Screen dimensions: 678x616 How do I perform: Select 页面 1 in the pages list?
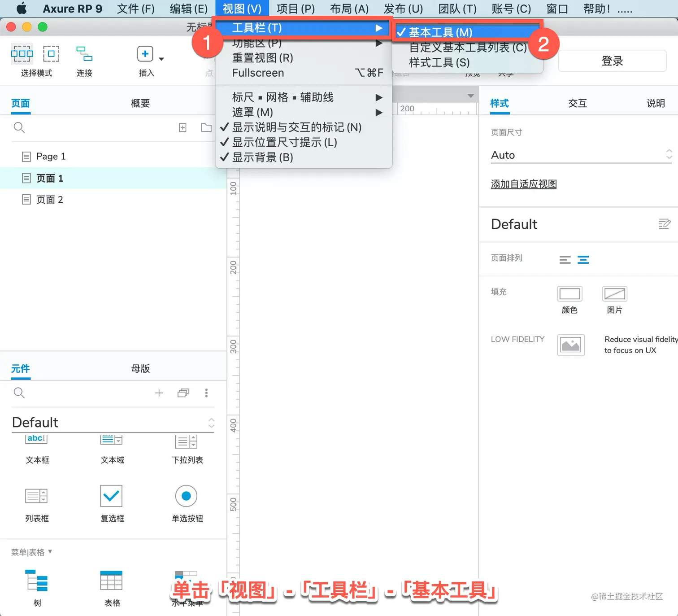click(x=113, y=178)
